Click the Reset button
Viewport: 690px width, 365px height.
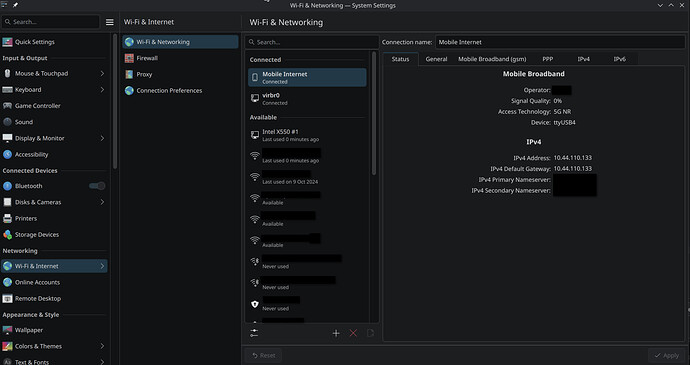click(x=264, y=355)
